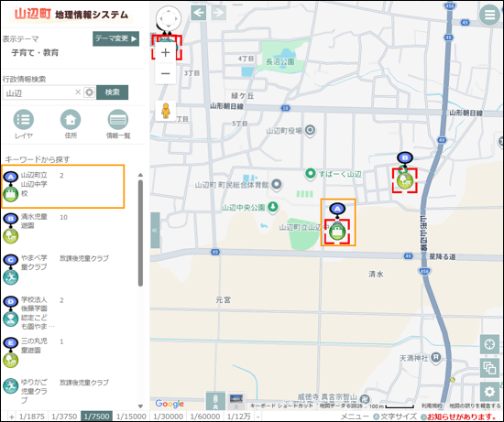
Task: Set map scale to 1/15000
Action: pos(131,417)
